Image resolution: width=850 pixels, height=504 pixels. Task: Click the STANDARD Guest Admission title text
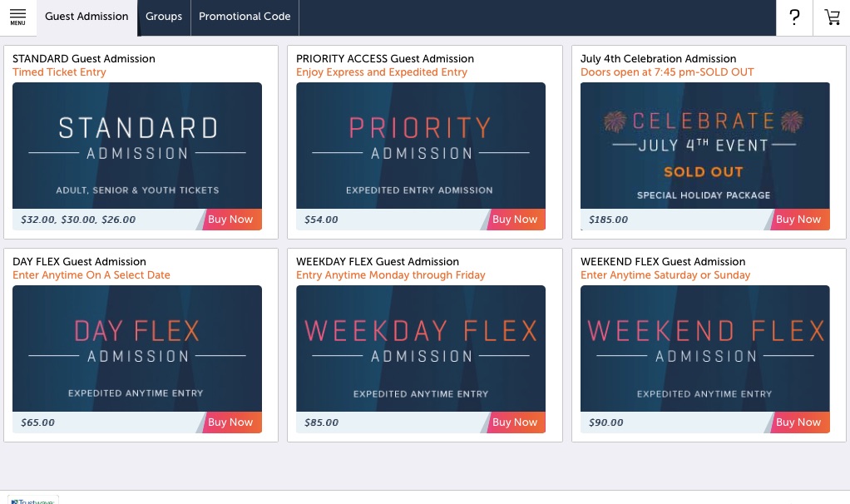(84, 58)
